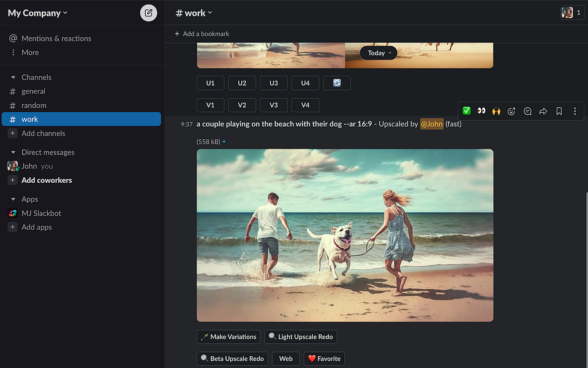Image resolution: width=588 pixels, height=368 pixels.
Task: Click the reply in thread icon
Action: pyautogui.click(x=527, y=111)
